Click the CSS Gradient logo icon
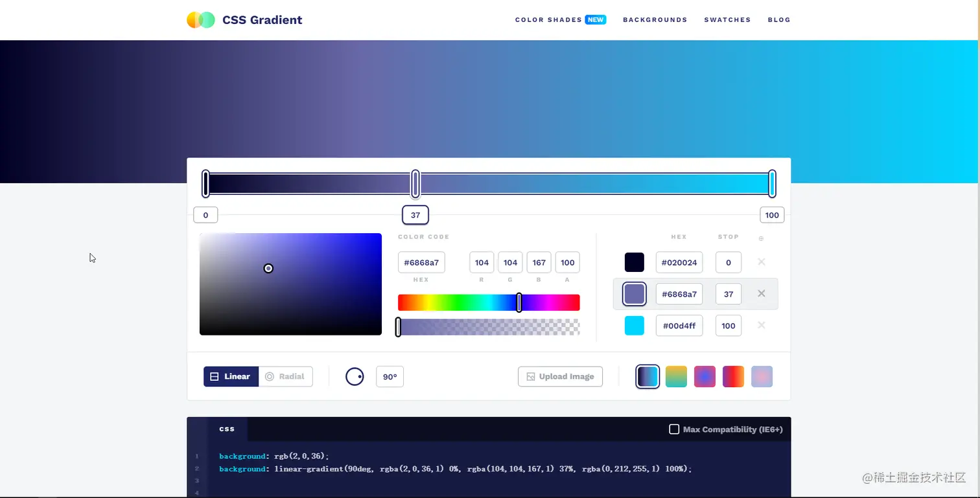This screenshot has width=980, height=498. pos(201,20)
